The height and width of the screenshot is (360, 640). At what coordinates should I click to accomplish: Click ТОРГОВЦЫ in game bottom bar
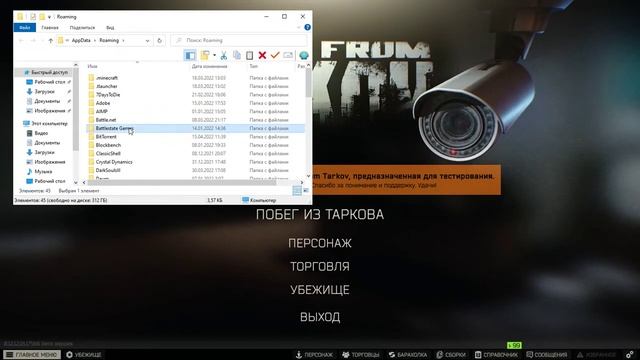click(x=361, y=355)
